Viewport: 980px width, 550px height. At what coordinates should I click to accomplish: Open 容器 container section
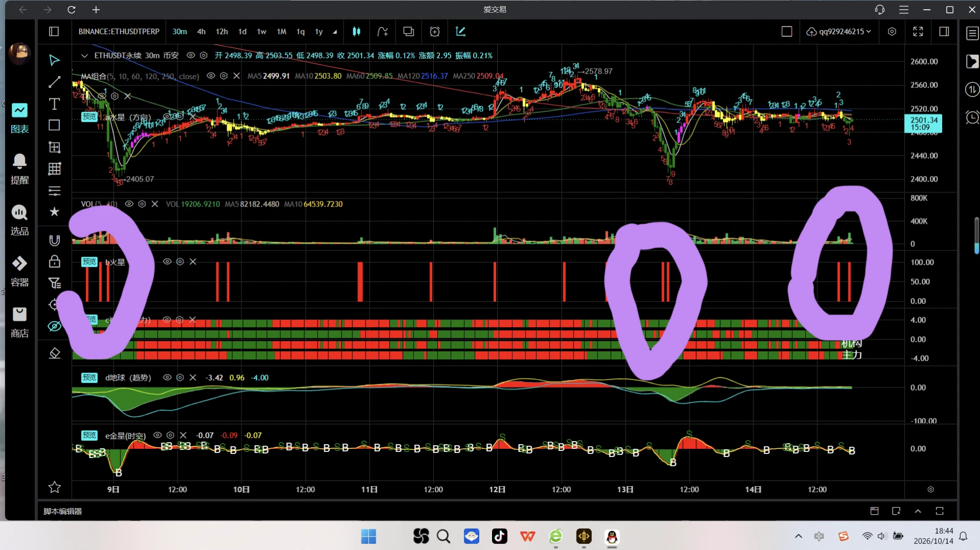(19, 272)
